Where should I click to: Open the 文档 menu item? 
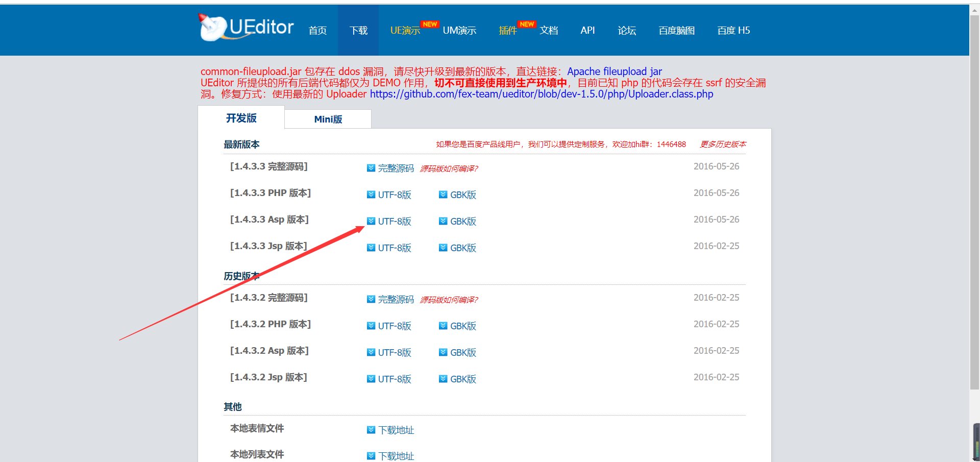[x=549, y=31]
